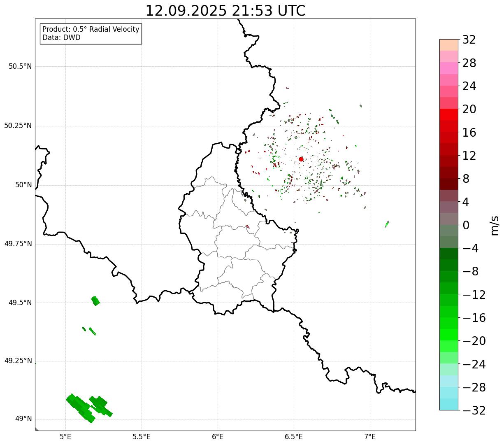Click the colorbar tick label −28

click(474, 387)
